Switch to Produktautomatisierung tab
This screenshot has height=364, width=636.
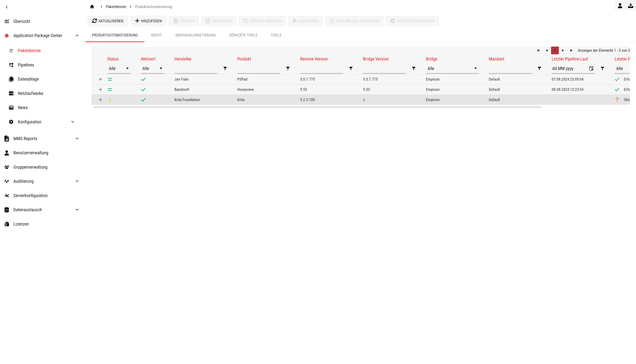[115, 35]
